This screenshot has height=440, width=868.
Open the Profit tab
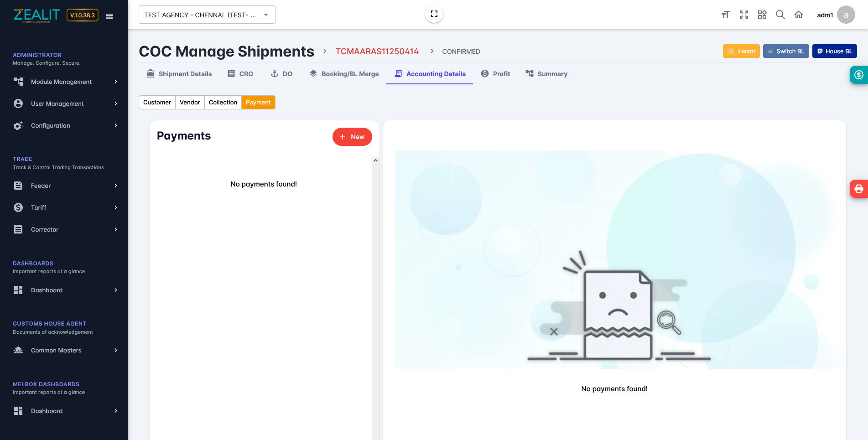495,74
